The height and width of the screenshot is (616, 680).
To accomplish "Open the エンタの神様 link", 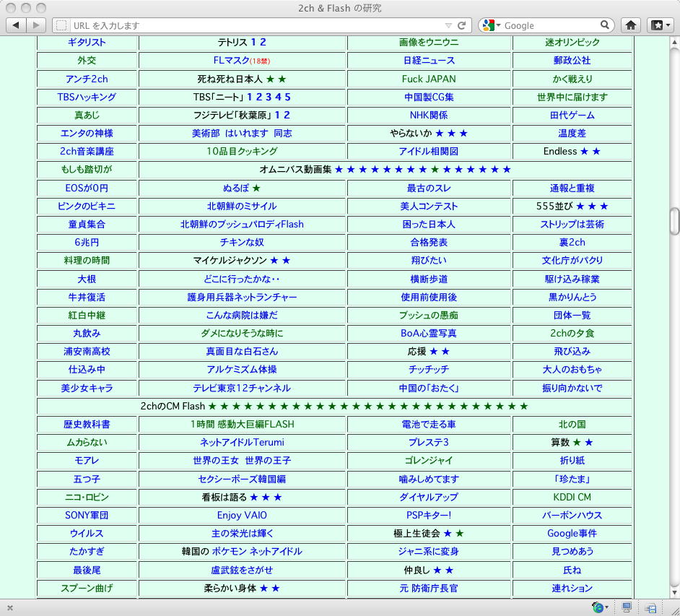I will (87, 133).
